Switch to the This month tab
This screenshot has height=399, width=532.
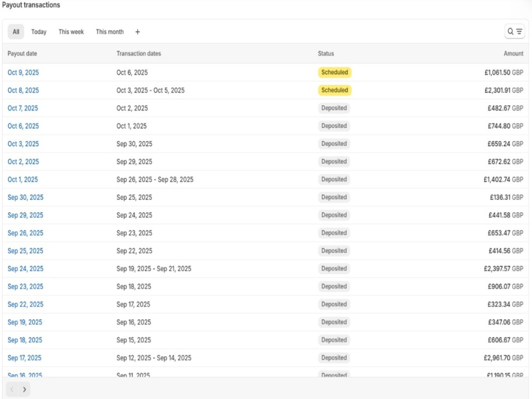[x=110, y=31]
